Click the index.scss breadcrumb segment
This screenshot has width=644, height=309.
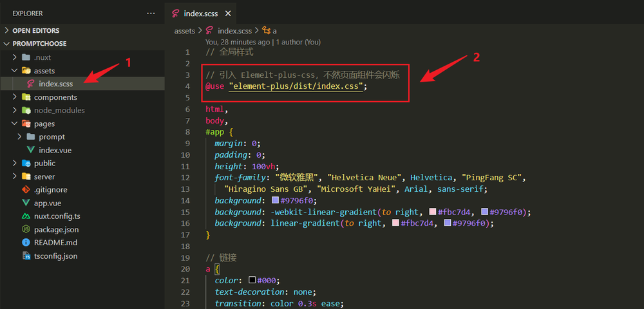(234, 31)
